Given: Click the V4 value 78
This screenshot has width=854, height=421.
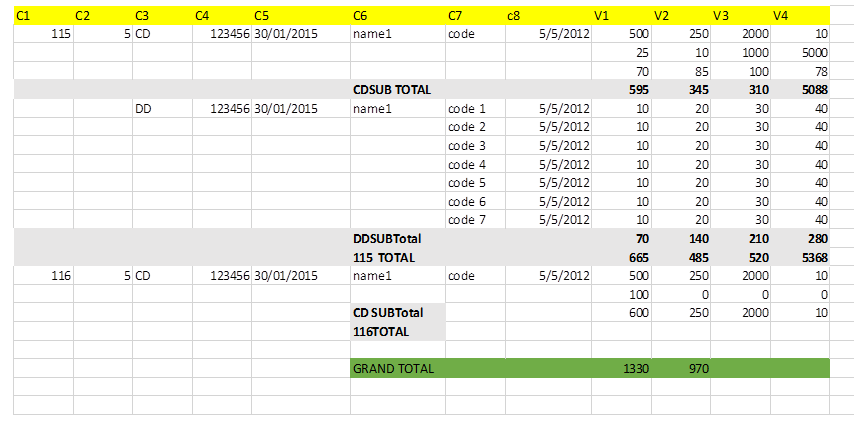Looking at the screenshot, I should [x=800, y=71].
